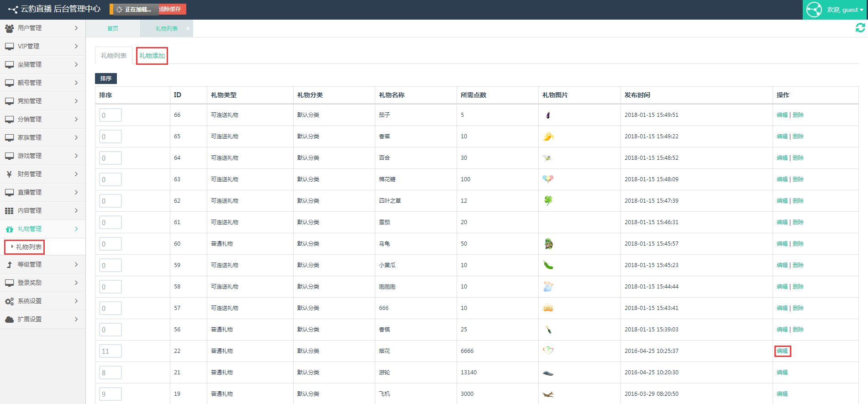This screenshot has height=404, width=868.
Task: Click the 排序 button
Action: [106, 79]
